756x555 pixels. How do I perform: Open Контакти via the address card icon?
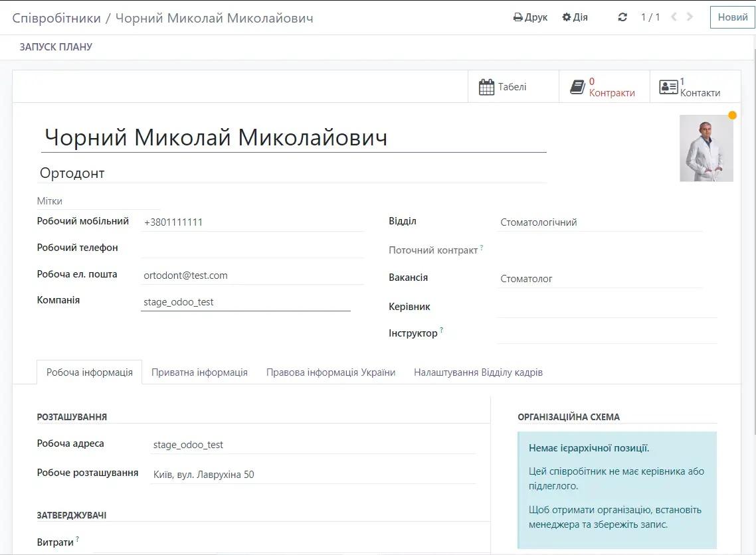670,86
